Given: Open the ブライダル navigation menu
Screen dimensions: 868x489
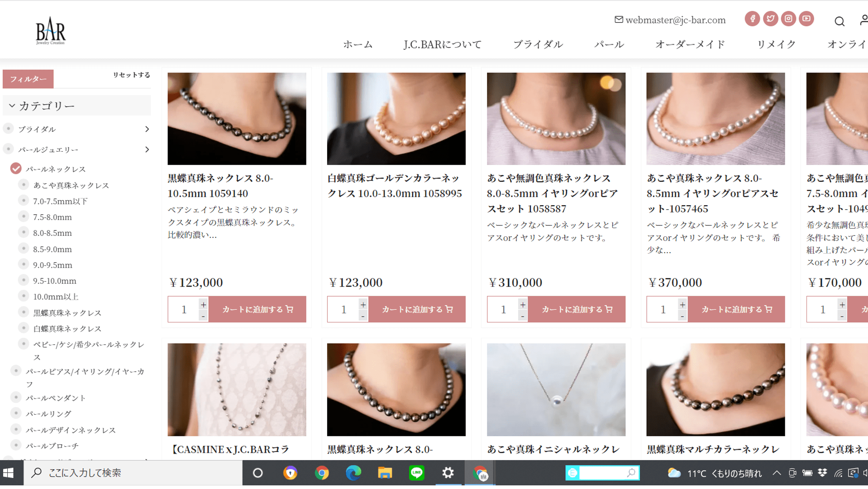Looking at the screenshot, I should click(x=538, y=44).
